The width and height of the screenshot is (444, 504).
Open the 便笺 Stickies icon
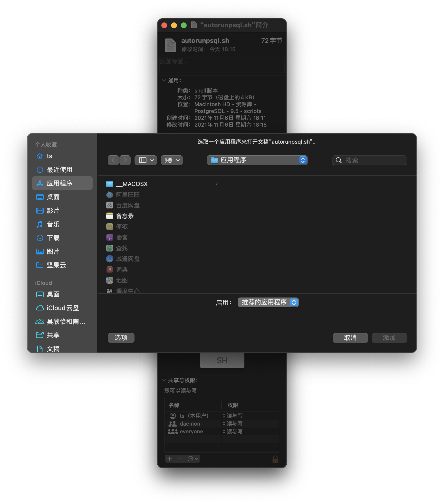(x=122, y=227)
